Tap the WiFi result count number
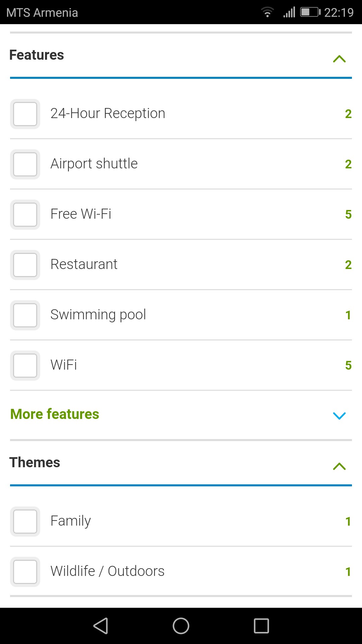This screenshot has height=644, width=362. (348, 365)
